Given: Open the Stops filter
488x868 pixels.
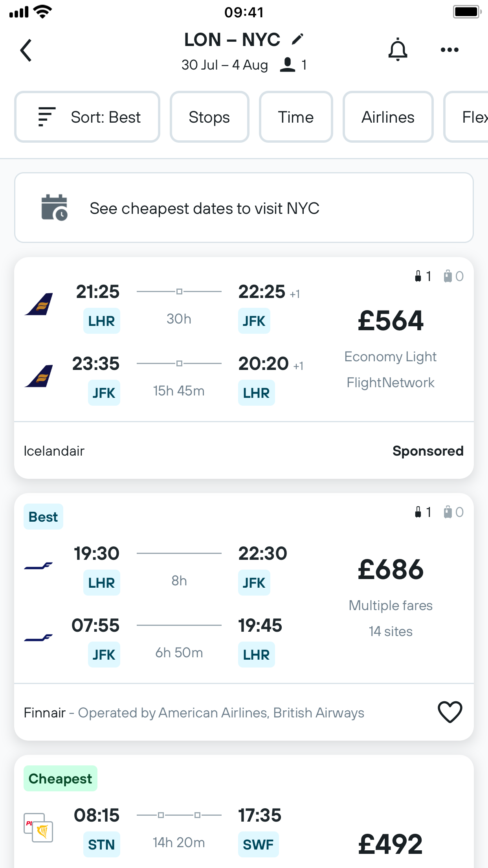Looking at the screenshot, I should tap(209, 117).
